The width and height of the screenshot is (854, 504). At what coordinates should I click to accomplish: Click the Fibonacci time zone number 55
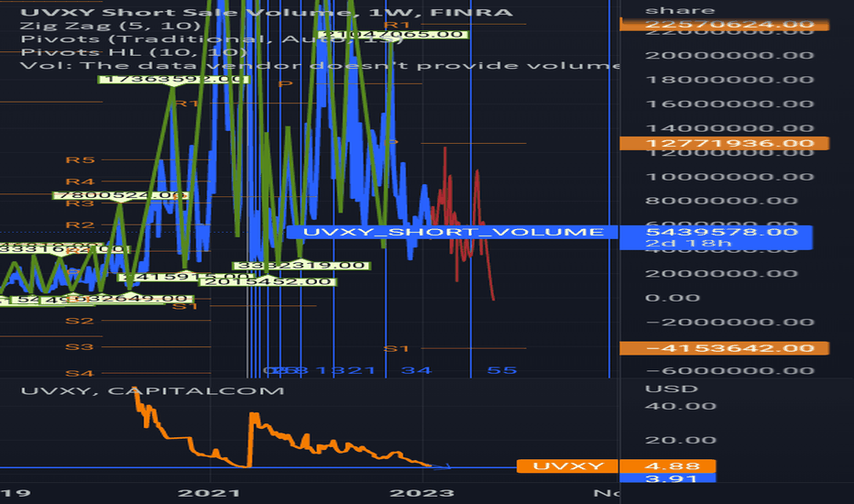click(x=502, y=370)
